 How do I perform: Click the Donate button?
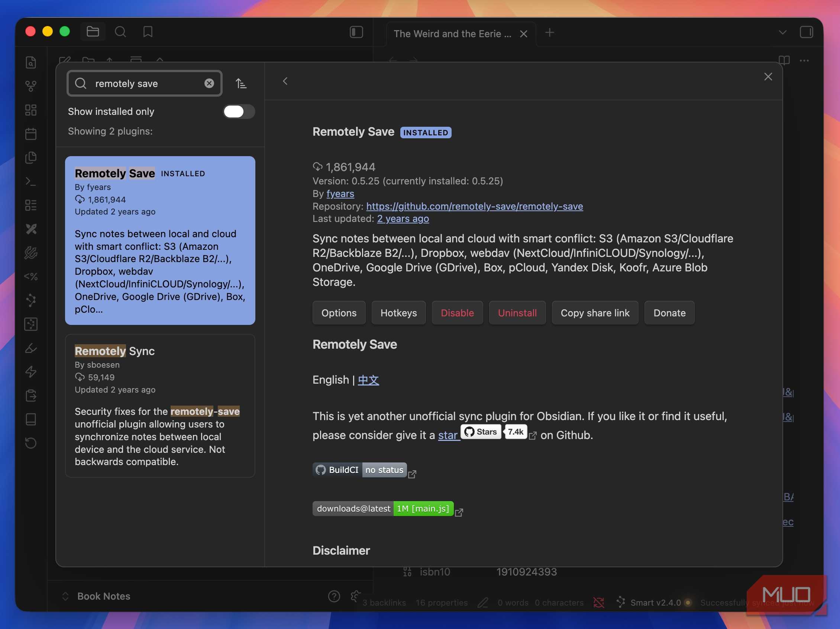[x=669, y=313]
